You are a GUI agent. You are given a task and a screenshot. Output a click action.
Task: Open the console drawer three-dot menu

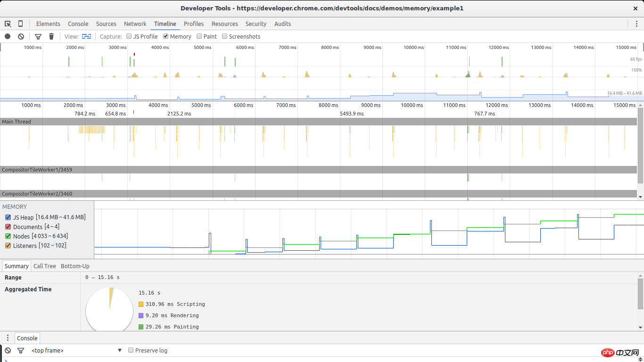(x=8, y=338)
